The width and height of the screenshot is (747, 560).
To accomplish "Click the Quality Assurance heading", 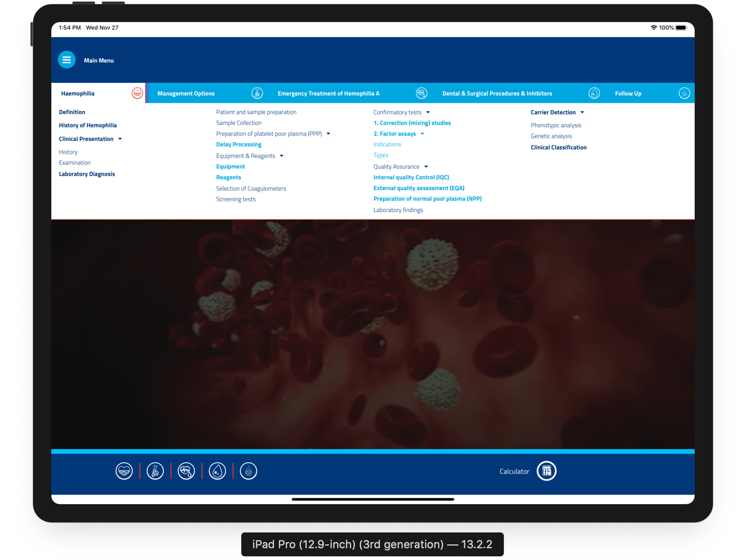I will 396,167.
